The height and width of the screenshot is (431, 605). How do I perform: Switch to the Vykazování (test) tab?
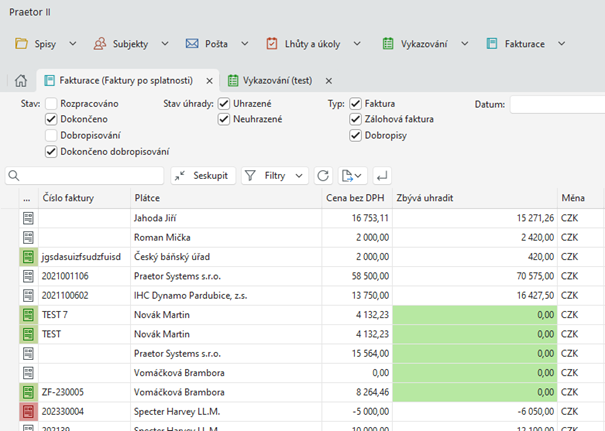tap(276, 80)
